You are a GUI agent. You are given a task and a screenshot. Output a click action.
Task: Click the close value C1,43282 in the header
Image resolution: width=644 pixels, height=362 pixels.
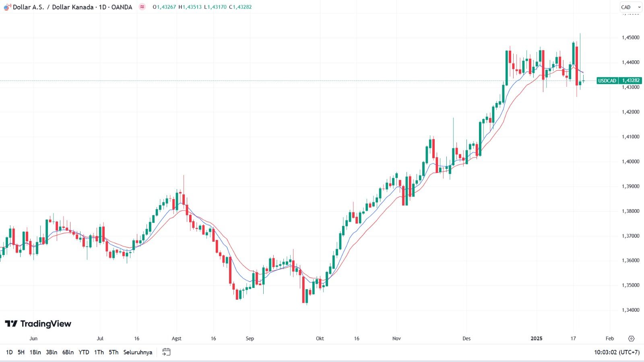[240, 7]
